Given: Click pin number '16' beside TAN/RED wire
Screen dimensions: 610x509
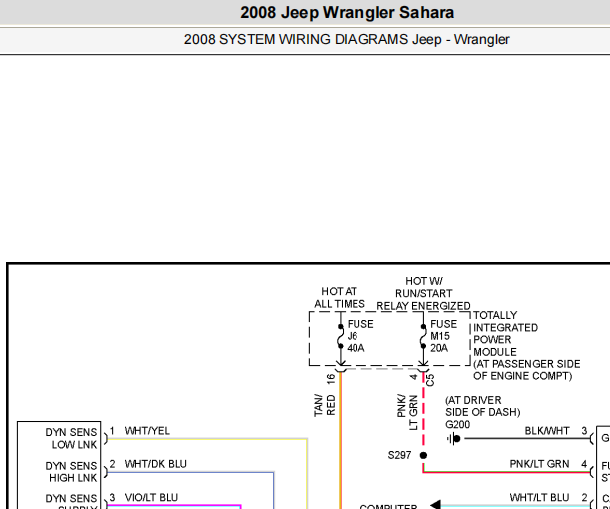Looking at the screenshot, I should pyautogui.click(x=331, y=379).
